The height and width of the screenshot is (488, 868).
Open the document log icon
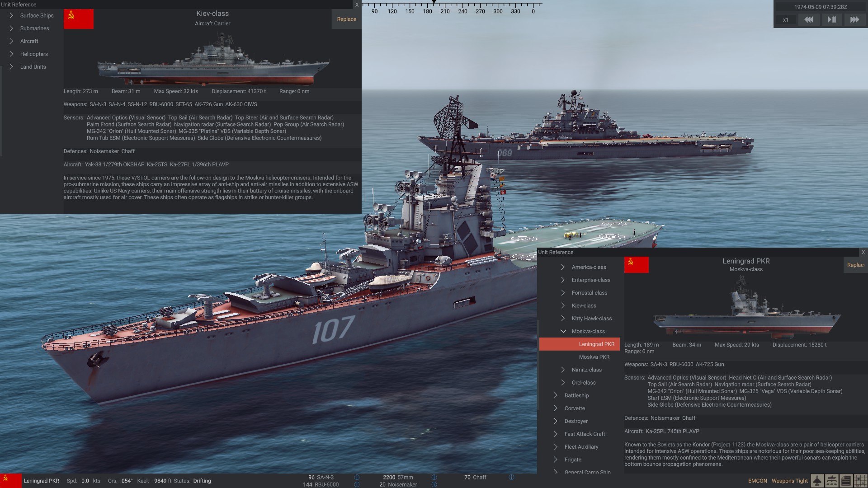tap(846, 481)
